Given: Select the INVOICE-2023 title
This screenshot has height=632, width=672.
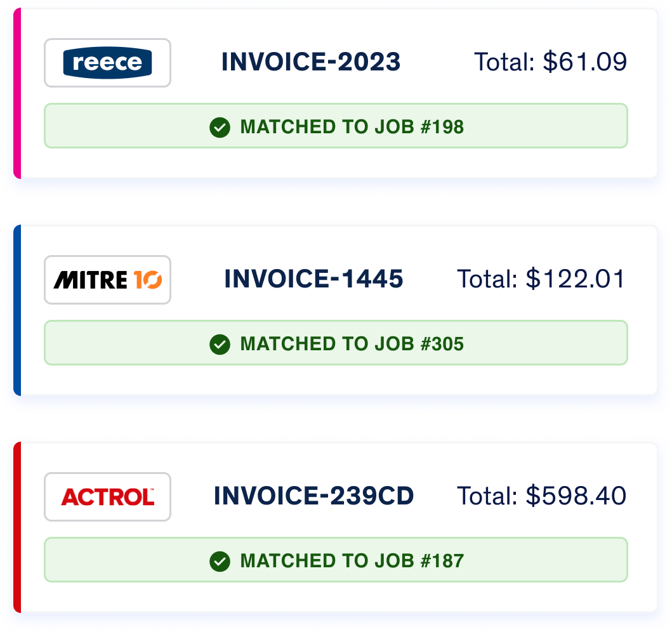Looking at the screenshot, I should tap(311, 62).
